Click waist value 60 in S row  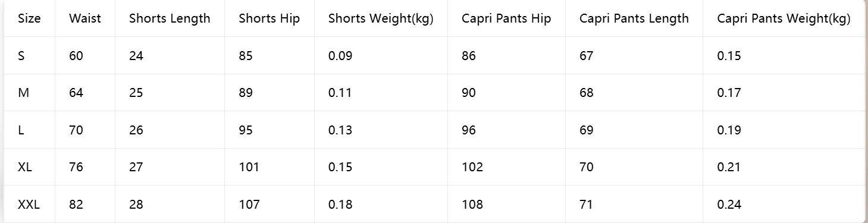pyautogui.click(x=76, y=56)
